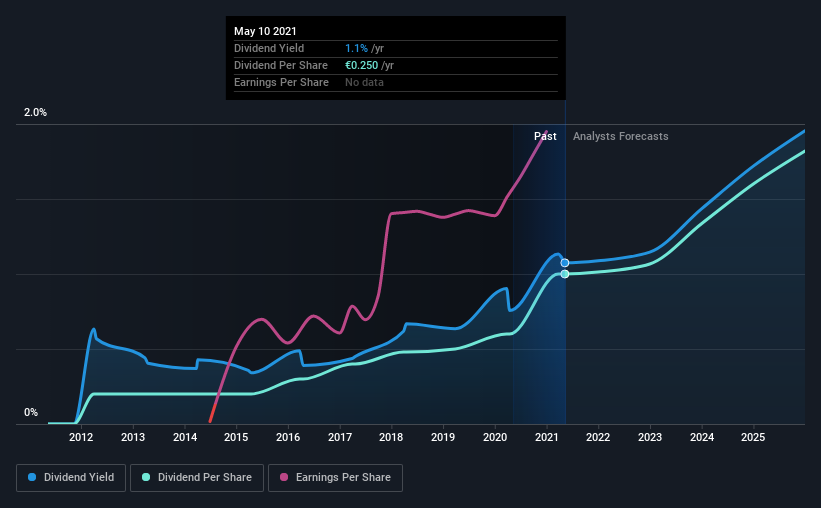
Task: Click the 2022 x-axis label
Action: 598,437
